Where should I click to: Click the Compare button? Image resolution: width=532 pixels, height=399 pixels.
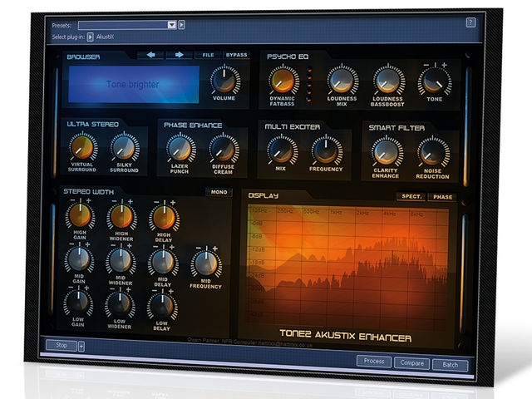coord(411,362)
